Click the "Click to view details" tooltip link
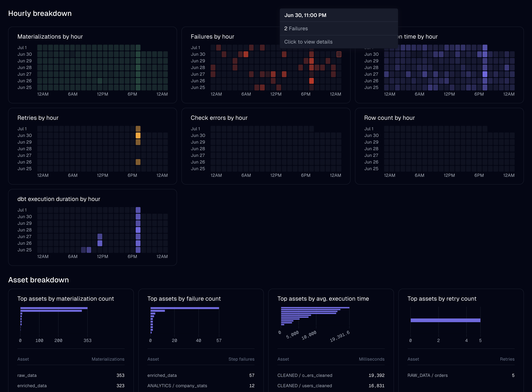Screen dimensions: 532x392 pos(308,42)
